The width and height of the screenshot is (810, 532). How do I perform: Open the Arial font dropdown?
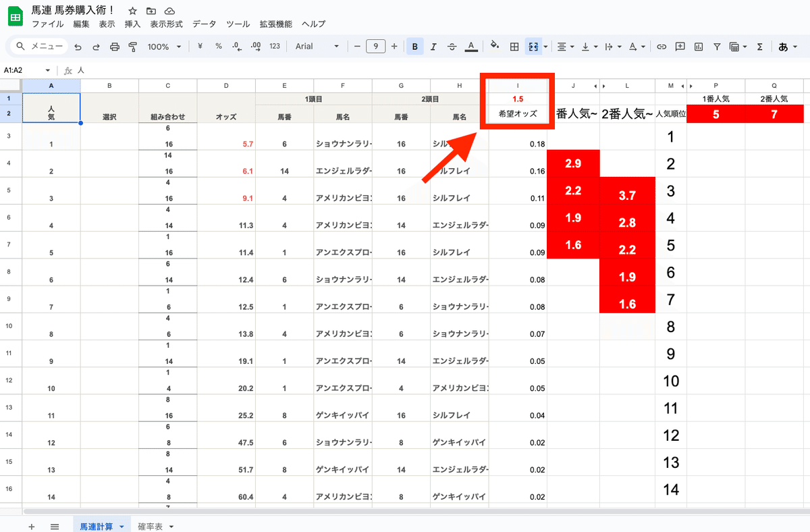click(317, 47)
